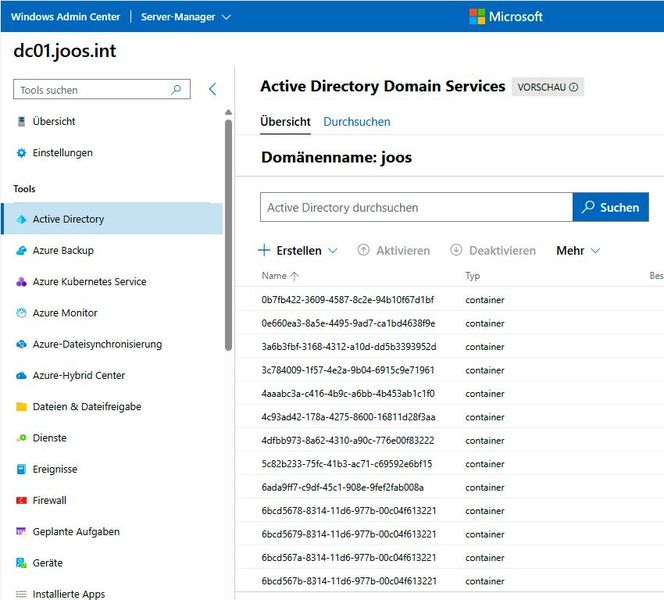The width and height of the screenshot is (664, 600).
Task: Click the Geräte icon
Action: [21, 563]
